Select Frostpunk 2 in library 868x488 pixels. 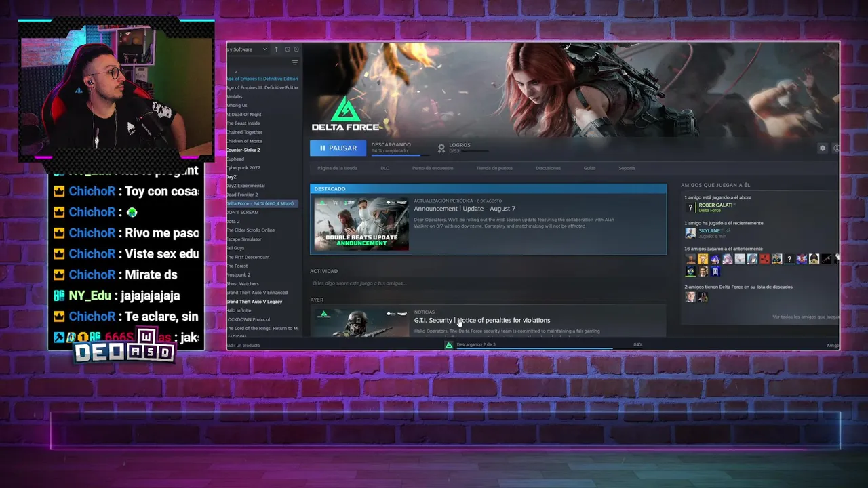point(239,274)
